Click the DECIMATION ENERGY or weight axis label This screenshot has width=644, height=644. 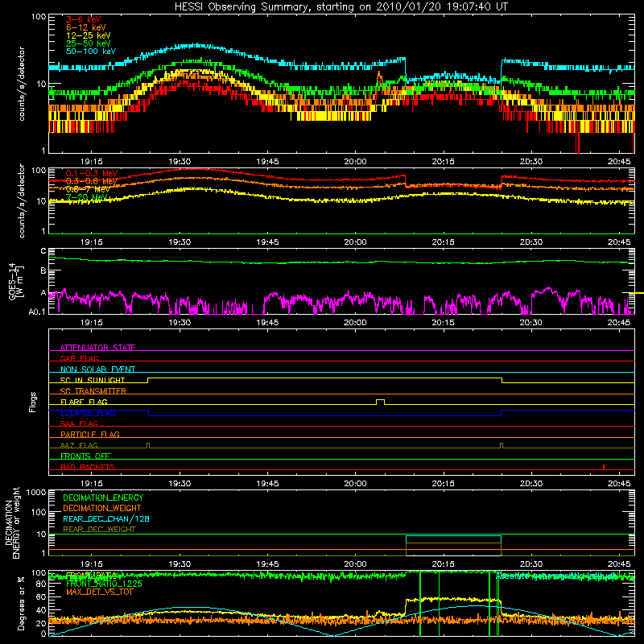(12, 522)
